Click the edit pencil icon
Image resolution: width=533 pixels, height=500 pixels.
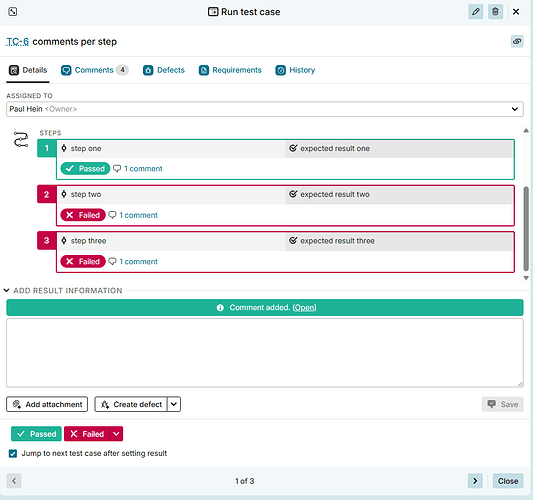pyautogui.click(x=476, y=12)
